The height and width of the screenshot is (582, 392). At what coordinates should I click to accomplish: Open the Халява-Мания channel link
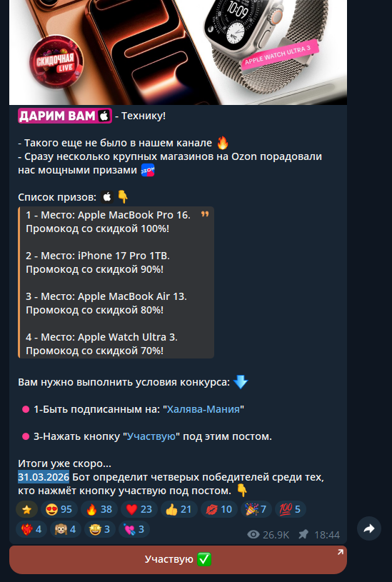(203, 409)
